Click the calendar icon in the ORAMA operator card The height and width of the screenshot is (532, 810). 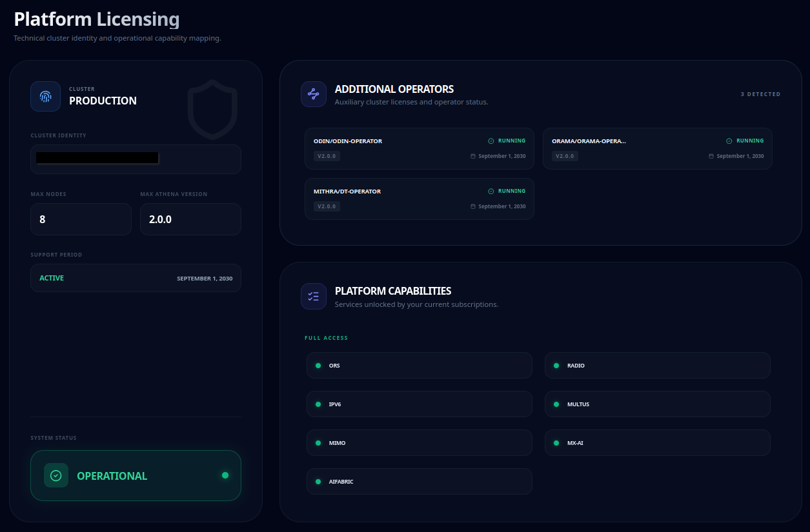(711, 156)
